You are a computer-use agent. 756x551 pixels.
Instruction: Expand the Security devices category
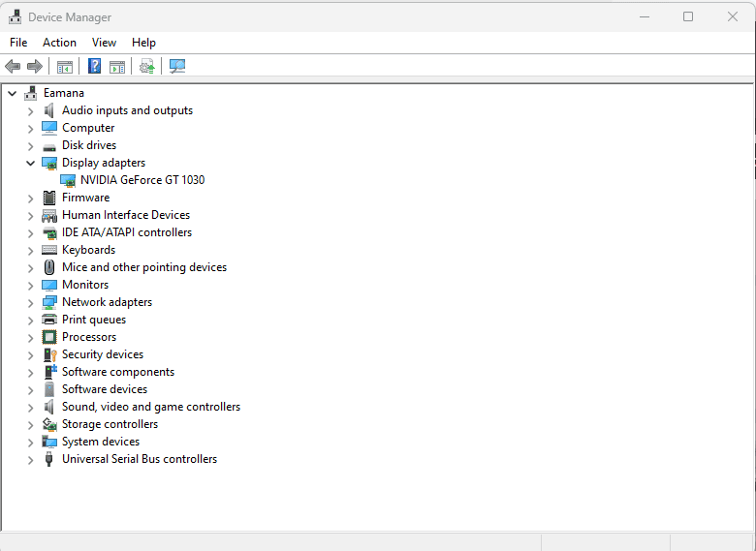[30, 355]
